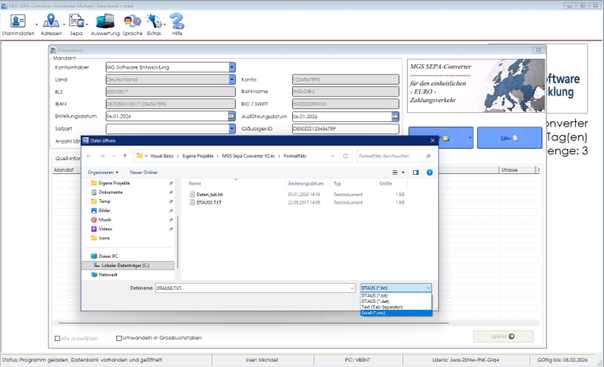
Task: Open the Stammdaten toolbar icon
Action: (x=18, y=21)
